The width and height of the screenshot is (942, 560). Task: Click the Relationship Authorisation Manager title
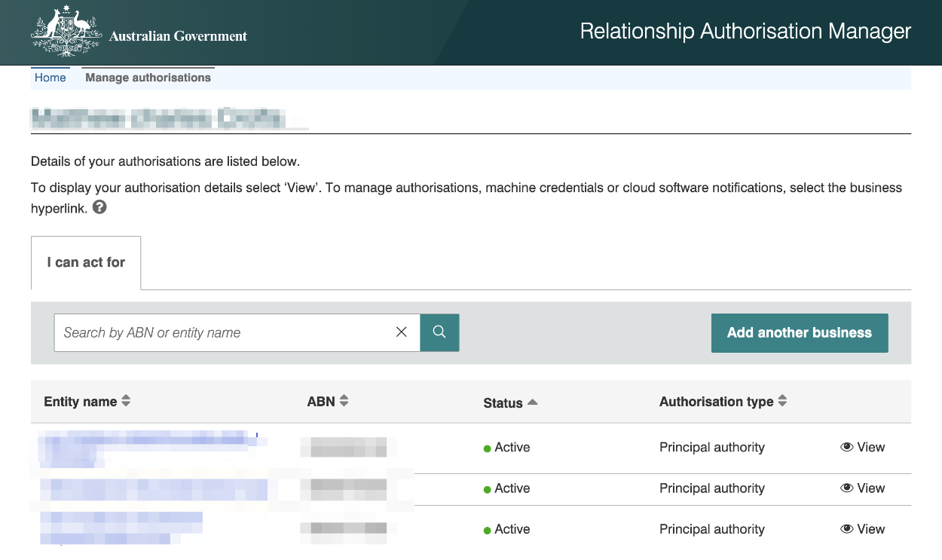click(x=745, y=32)
